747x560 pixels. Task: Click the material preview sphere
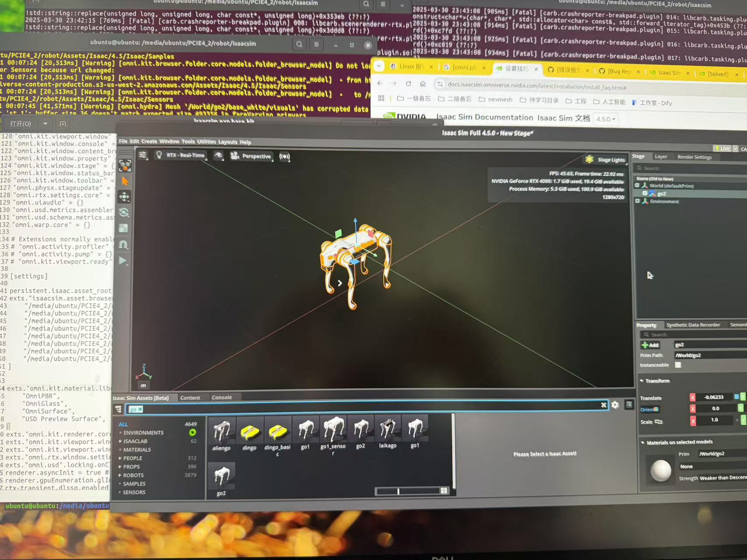pos(660,471)
